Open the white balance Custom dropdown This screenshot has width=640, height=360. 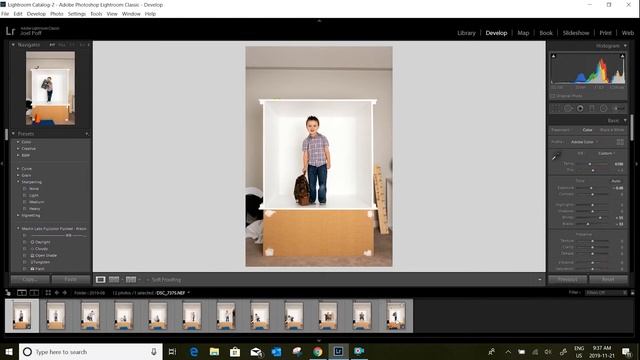pyautogui.click(x=607, y=153)
